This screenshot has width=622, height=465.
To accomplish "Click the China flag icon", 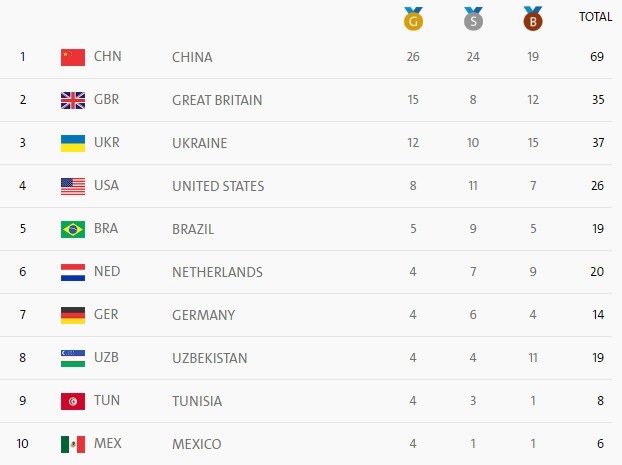I will [x=73, y=56].
